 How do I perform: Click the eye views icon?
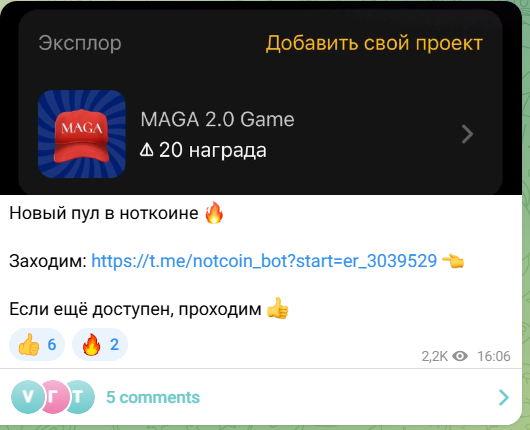tap(460, 356)
